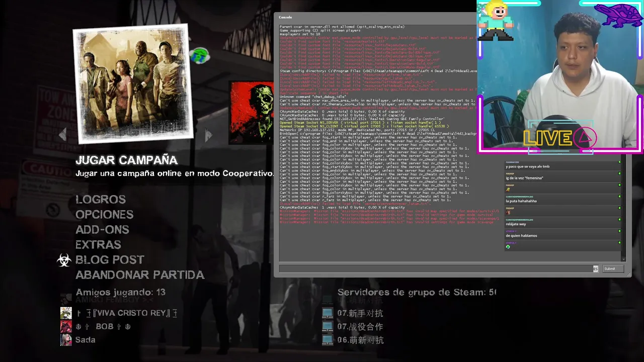Click chat message "y paco que se vaya alv tmb"

pyautogui.click(x=527, y=166)
